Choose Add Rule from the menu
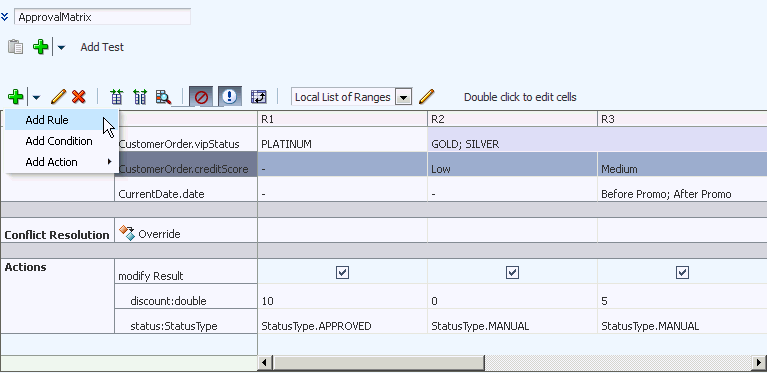The width and height of the screenshot is (767, 373). [x=62, y=120]
